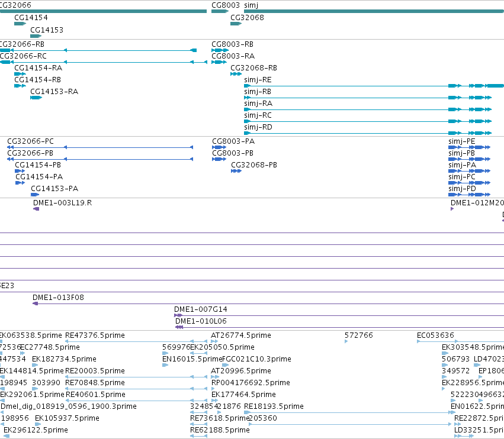504x439 pixels.
Task: Select transcript simj-RC
Action: point(258,115)
